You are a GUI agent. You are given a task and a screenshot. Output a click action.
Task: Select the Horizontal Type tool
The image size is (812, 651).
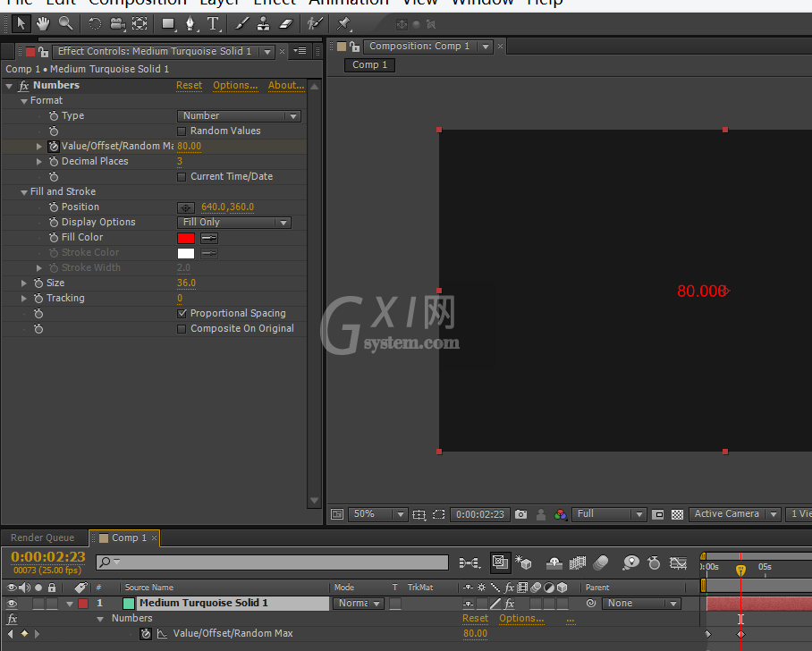213,24
